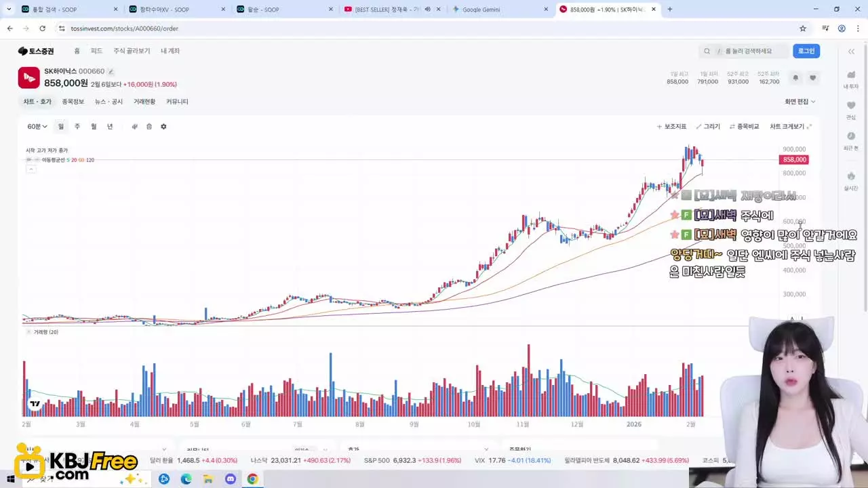Click the SK하이닉스 stock logo

tap(28, 78)
